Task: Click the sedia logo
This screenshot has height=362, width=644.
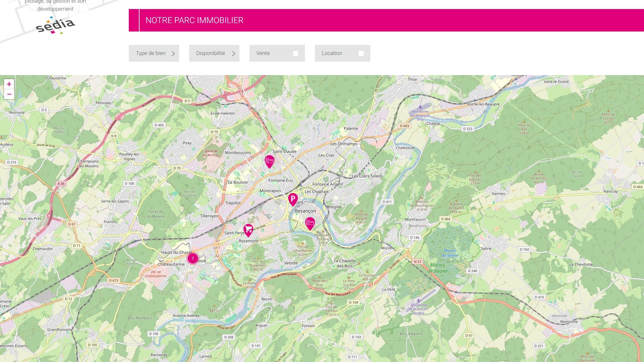Action: coord(55,25)
